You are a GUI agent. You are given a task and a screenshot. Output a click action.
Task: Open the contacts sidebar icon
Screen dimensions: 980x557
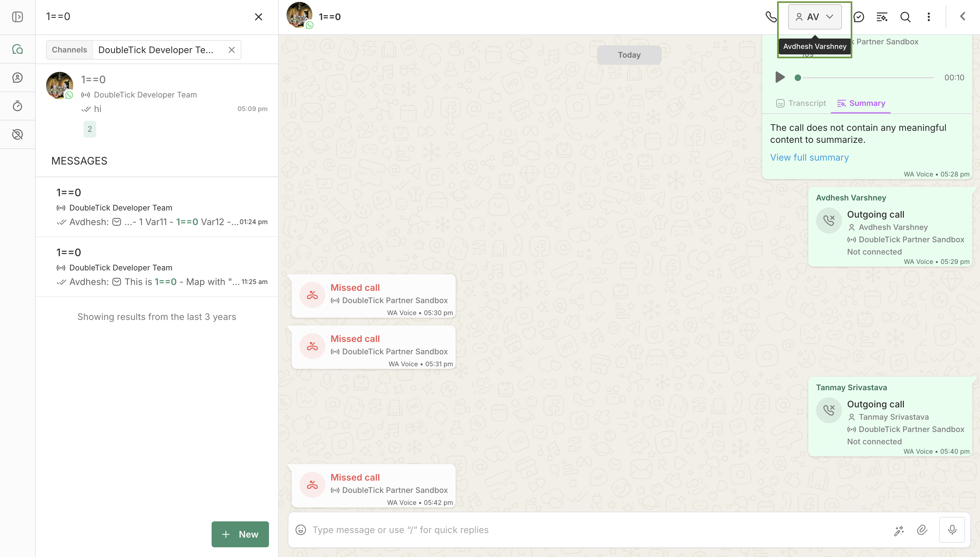point(17,78)
